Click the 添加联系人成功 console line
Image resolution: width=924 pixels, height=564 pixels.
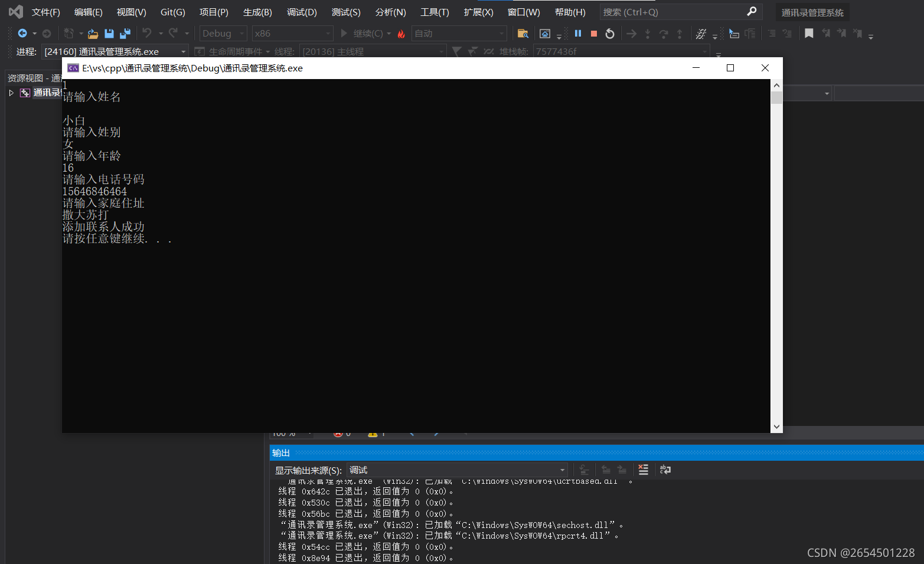[x=103, y=227]
